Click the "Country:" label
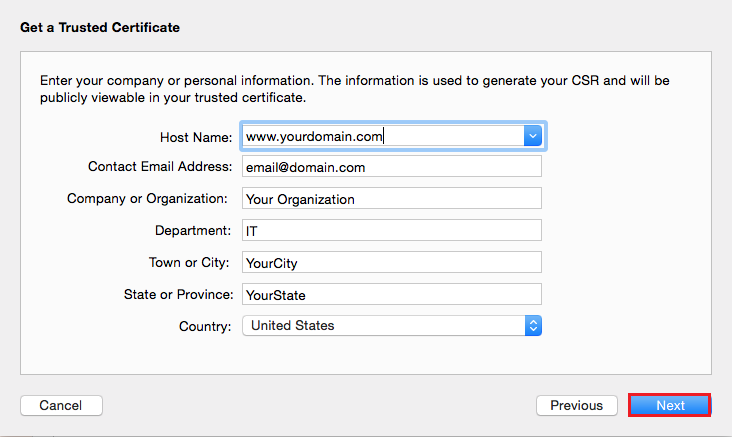 pyautogui.click(x=205, y=325)
